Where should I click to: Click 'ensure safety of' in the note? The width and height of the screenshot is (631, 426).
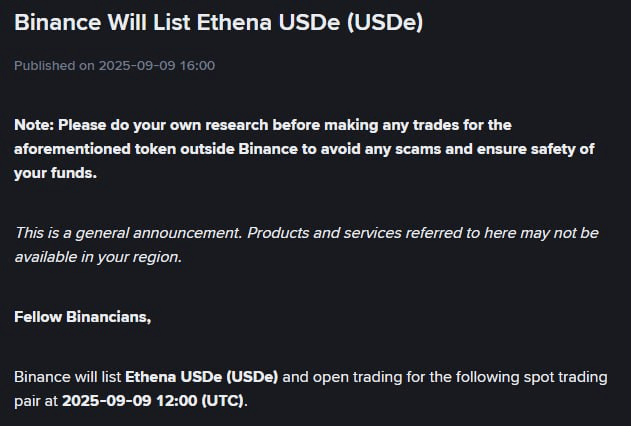coord(535,149)
